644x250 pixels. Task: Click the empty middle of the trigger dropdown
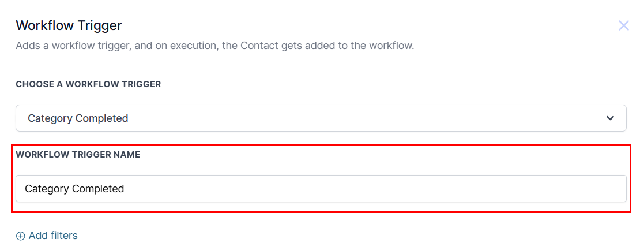(346, 118)
